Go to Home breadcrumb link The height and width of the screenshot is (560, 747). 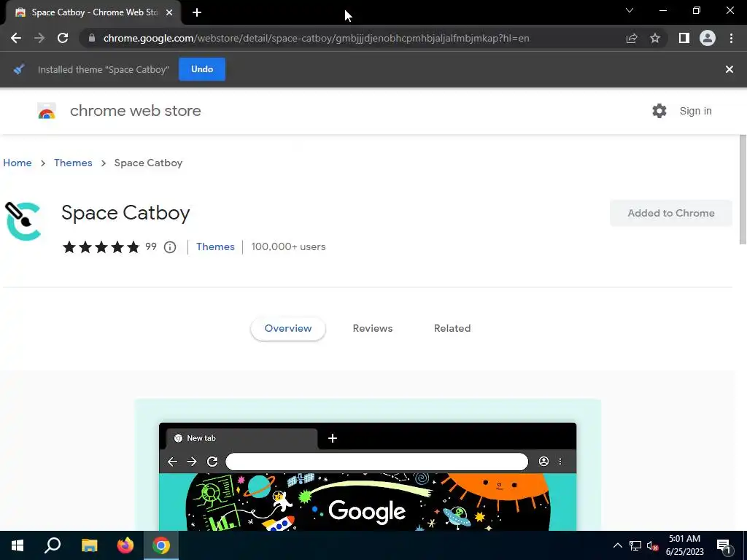pyautogui.click(x=18, y=163)
